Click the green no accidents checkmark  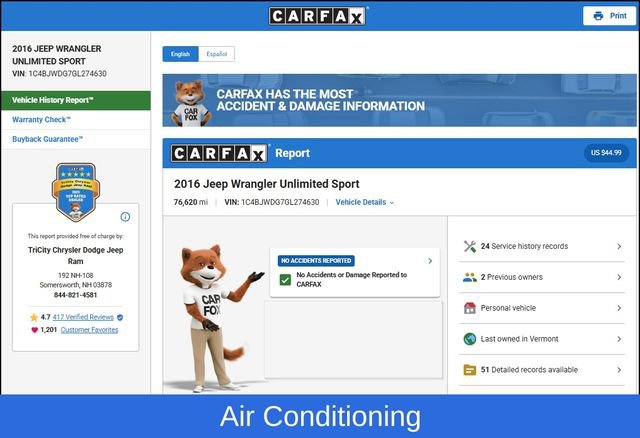pyautogui.click(x=285, y=279)
